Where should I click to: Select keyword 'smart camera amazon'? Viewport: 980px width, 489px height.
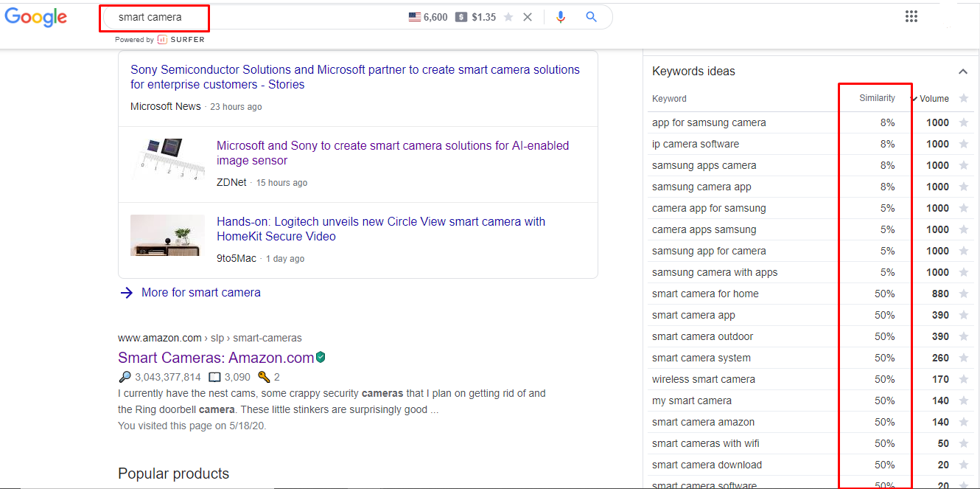(703, 422)
